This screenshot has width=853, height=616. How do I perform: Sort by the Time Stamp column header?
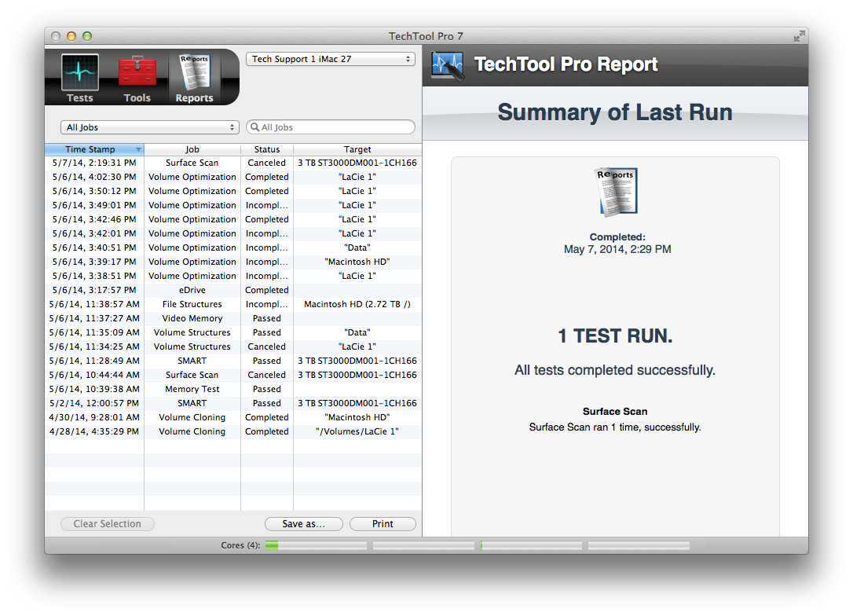pos(94,149)
